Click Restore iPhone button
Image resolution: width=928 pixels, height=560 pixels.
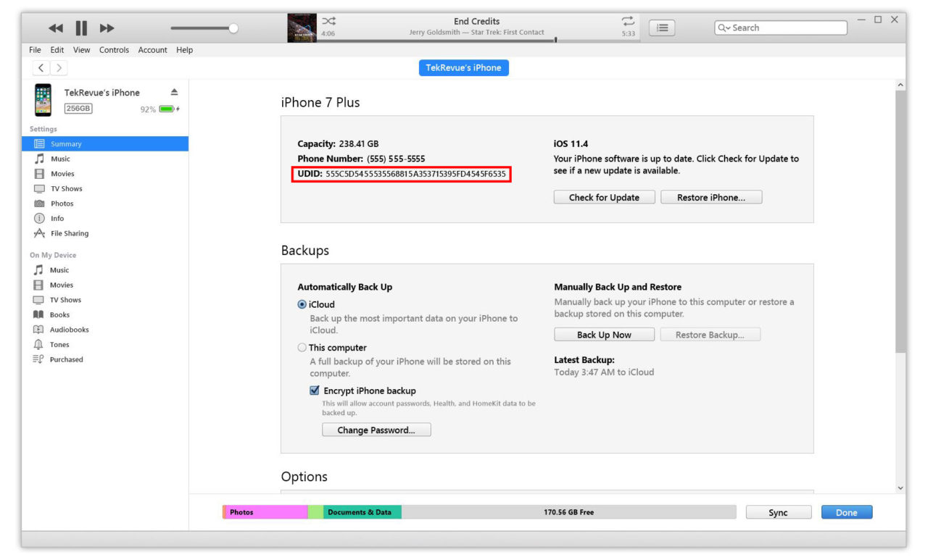(711, 197)
